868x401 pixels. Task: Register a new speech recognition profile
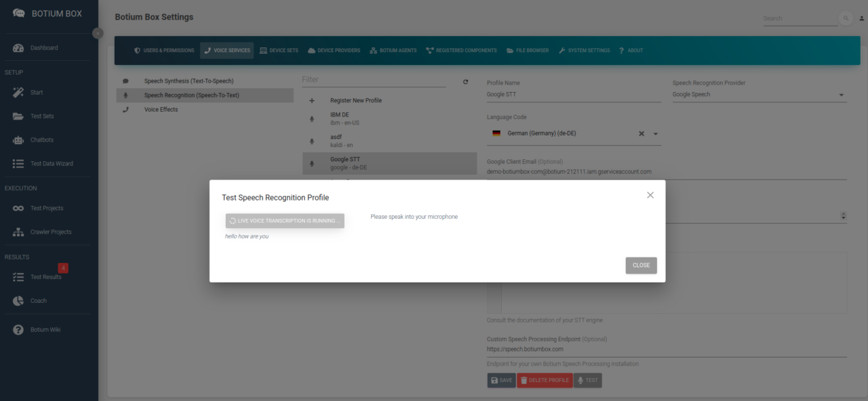tap(357, 100)
